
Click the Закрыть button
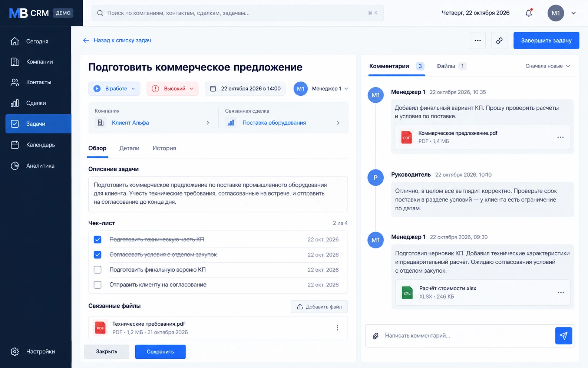tap(106, 352)
